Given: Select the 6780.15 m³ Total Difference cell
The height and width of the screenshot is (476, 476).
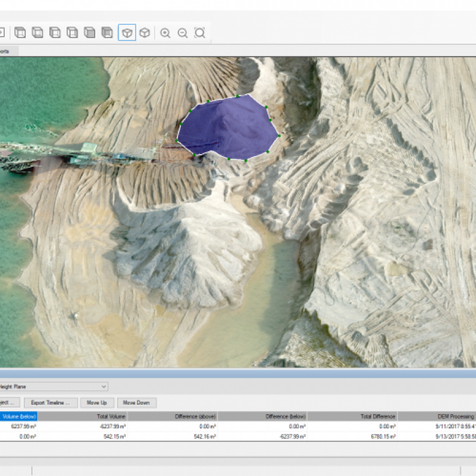Looking at the screenshot, I should pos(352,437).
